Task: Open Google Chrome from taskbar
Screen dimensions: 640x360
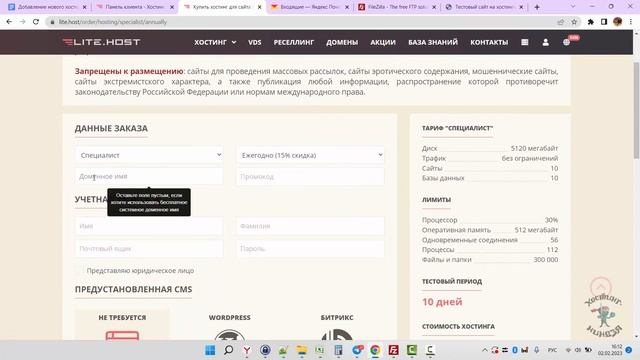Action: tap(375, 350)
